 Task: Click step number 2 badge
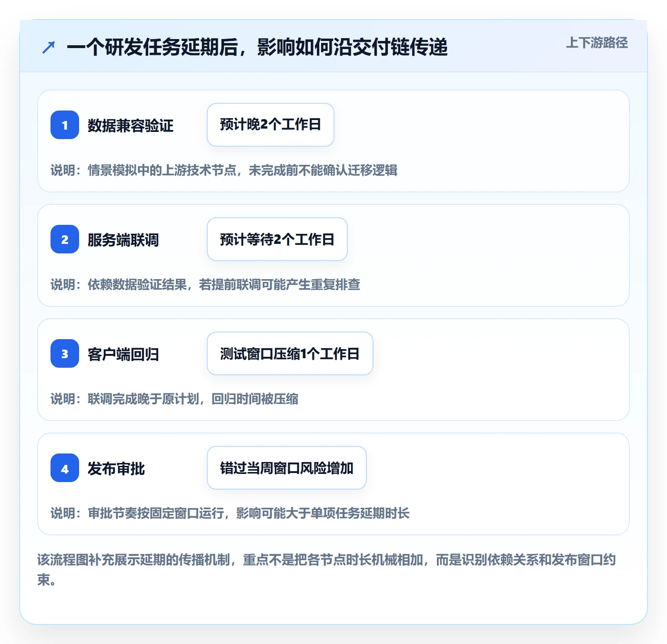pyautogui.click(x=65, y=239)
